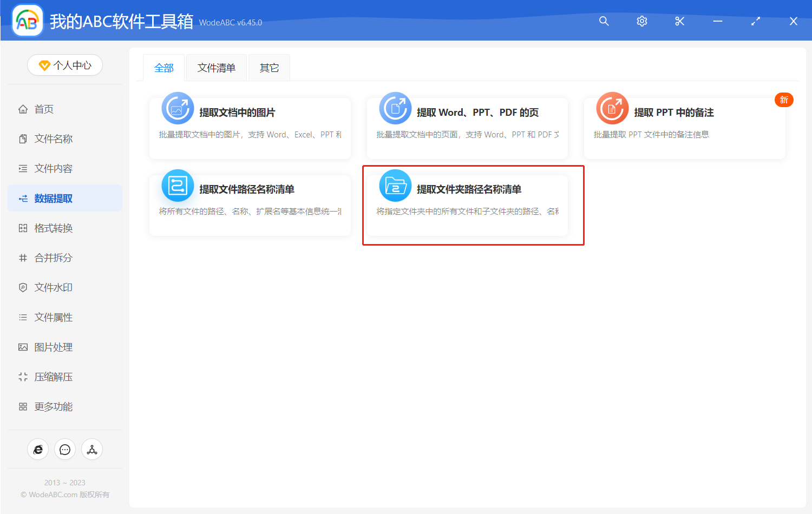Open the 个人中心 button
812x514 pixels.
point(64,65)
